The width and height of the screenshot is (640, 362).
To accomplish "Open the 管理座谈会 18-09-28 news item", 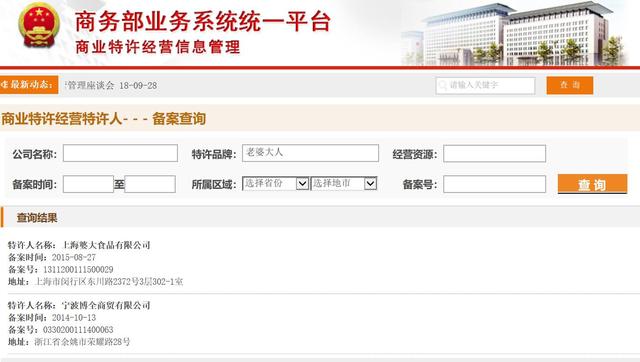I will pyautogui.click(x=111, y=85).
